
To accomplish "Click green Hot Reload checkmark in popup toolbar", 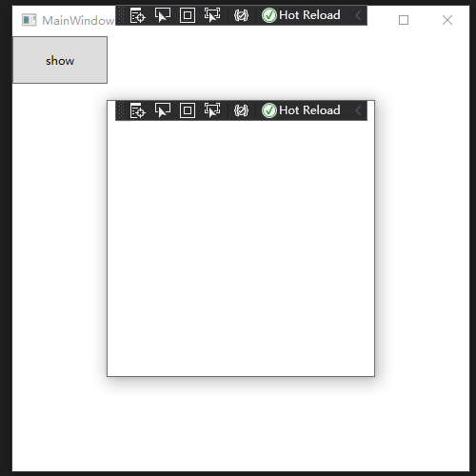I will click(269, 110).
